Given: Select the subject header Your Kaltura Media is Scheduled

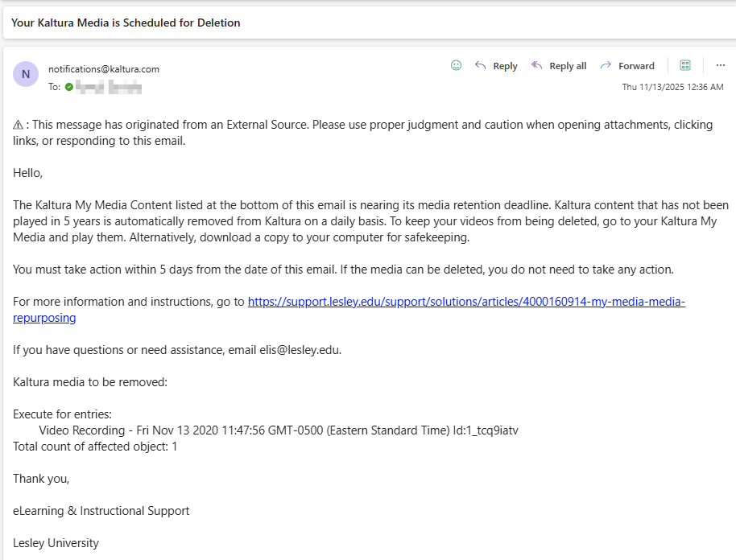Looking at the screenshot, I should [125, 23].
